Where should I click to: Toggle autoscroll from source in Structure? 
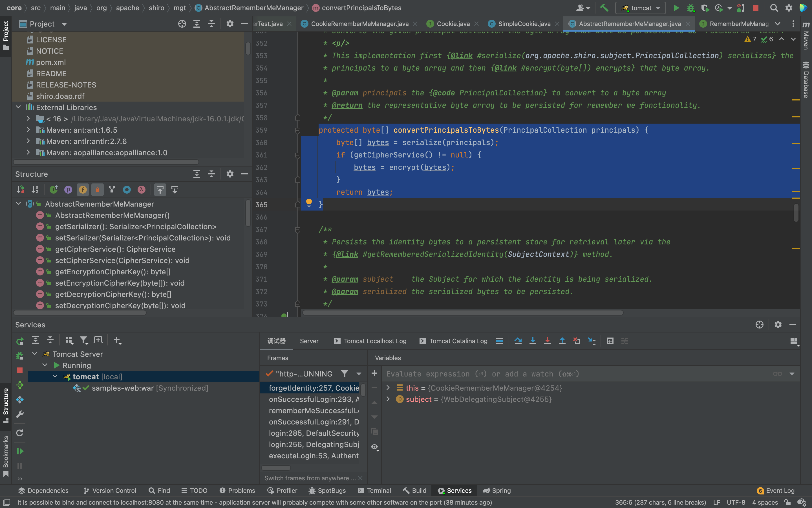(x=175, y=190)
